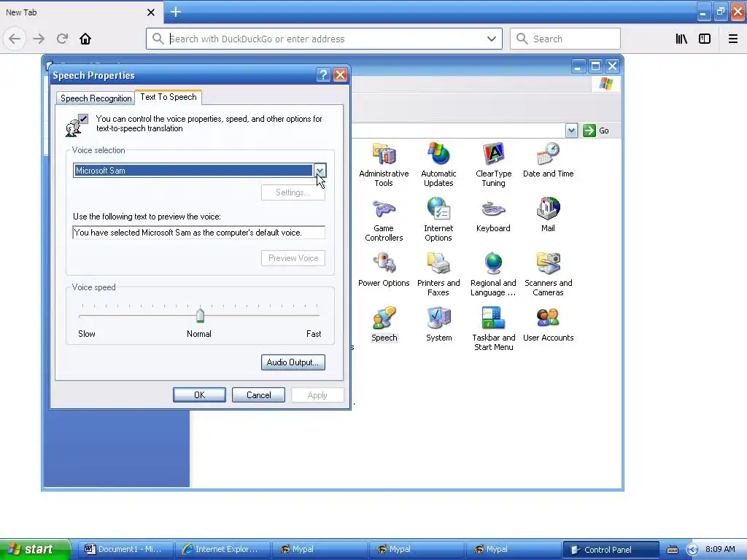Click the Voice speed slider thumb

(200, 315)
